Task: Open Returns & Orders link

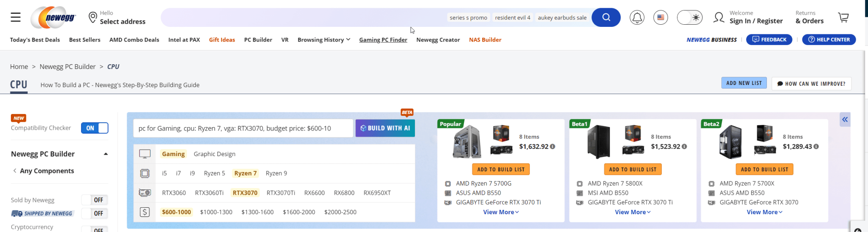Action: [809, 17]
